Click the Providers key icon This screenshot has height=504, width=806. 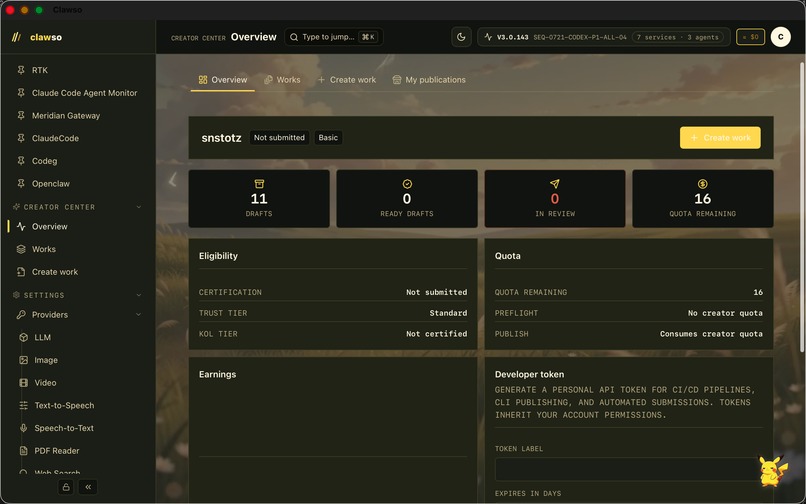(21, 314)
